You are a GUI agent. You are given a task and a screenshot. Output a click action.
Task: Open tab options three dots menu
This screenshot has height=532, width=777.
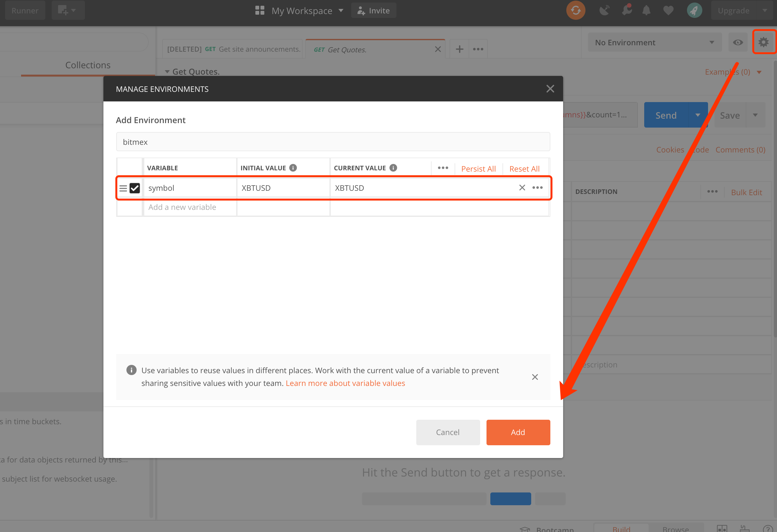click(478, 49)
